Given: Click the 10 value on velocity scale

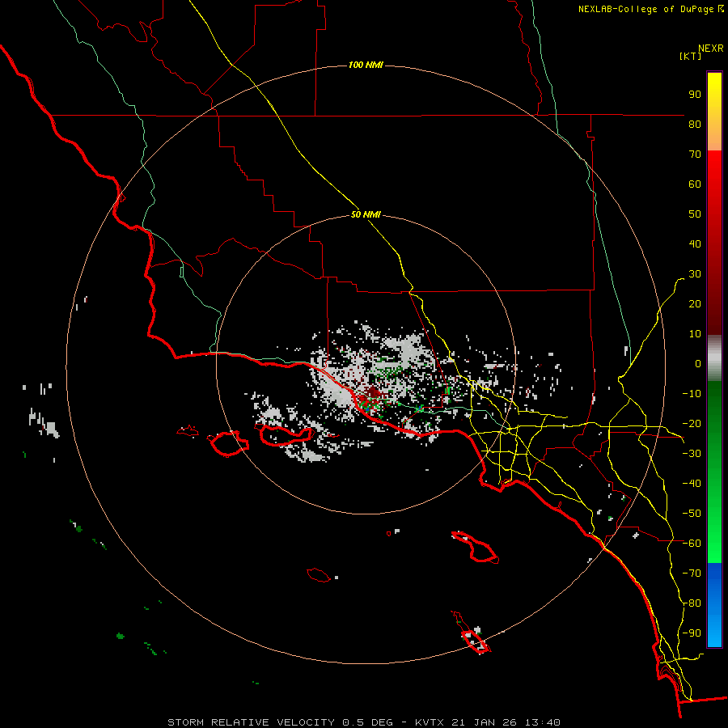Looking at the screenshot, I should coord(695,334).
